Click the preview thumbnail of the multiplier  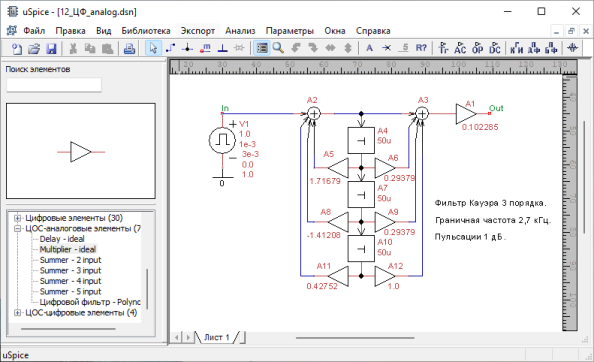(x=81, y=151)
